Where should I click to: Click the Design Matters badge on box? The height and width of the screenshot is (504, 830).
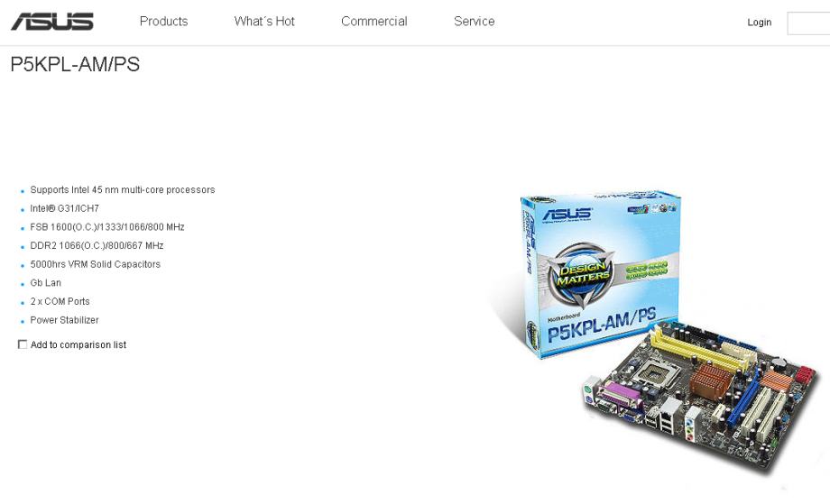tap(583, 273)
